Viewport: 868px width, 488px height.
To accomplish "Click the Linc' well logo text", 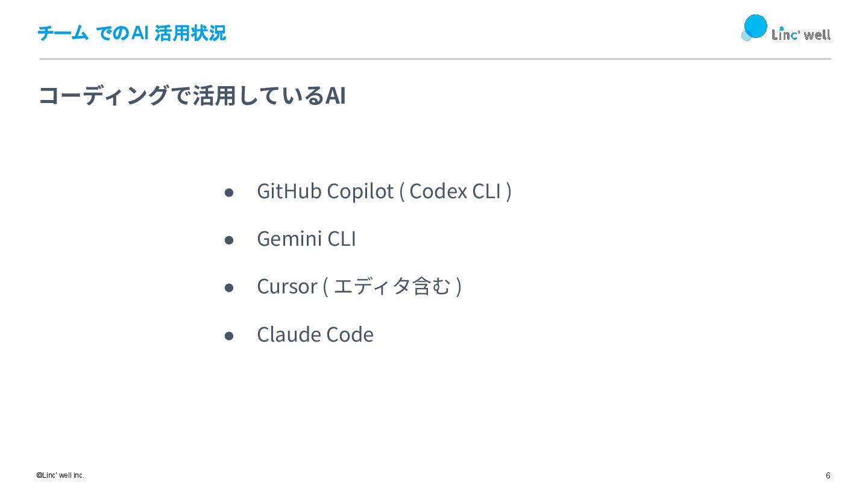I will pyautogui.click(x=801, y=34).
